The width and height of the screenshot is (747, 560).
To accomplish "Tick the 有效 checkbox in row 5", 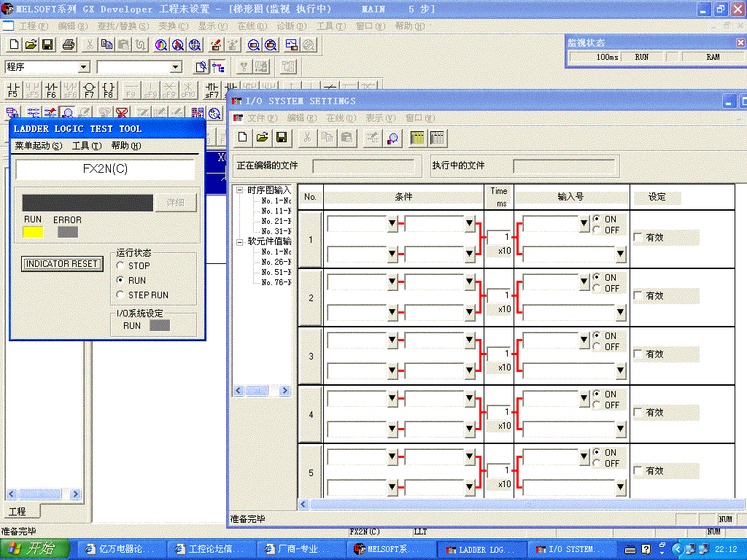I will pyautogui.click(x=638, y=470).
